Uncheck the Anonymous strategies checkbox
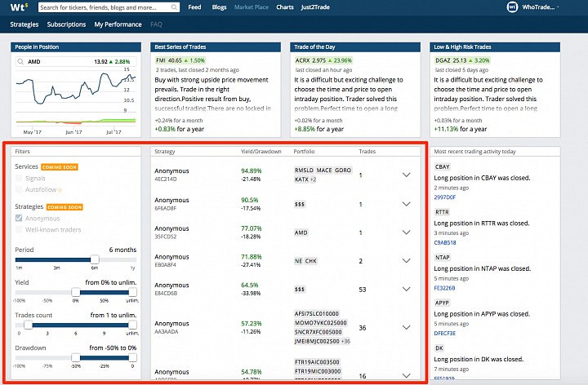The width and height of the screenshot is (588, 385). tap(19, 218)
